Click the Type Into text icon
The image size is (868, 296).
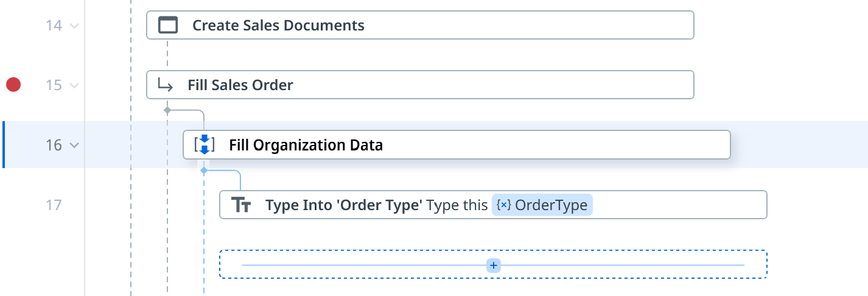click(242, 205)
